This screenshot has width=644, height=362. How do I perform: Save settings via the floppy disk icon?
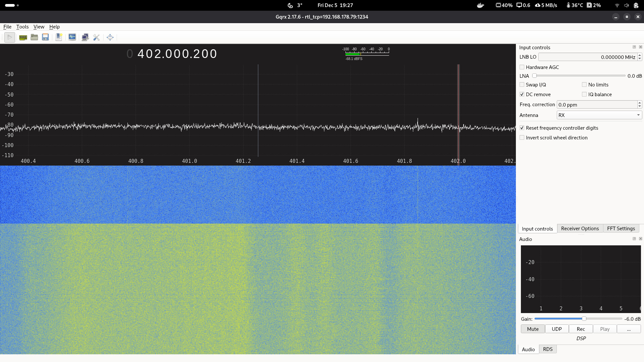point(45,37)
